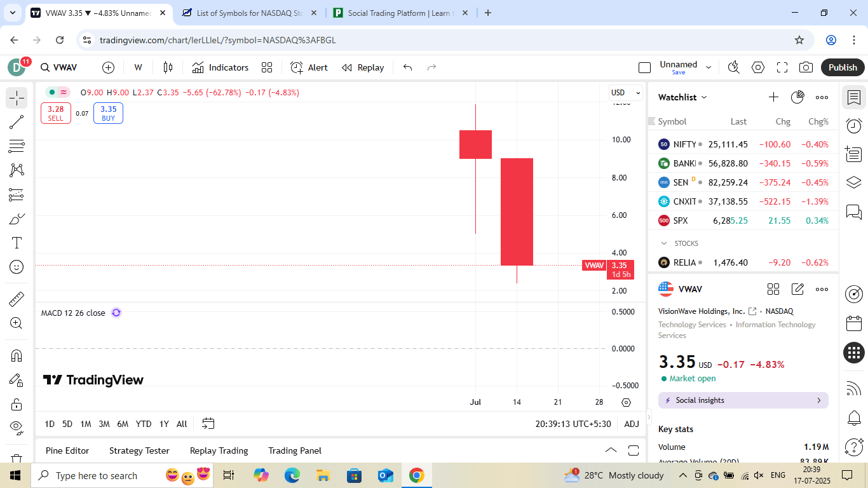Open the notifications bell sidebar icon
The image size is (868, 488).
click(854, 417)
